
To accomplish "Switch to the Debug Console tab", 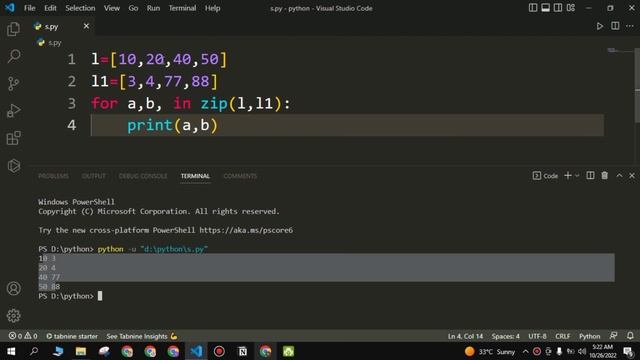I will click(143, 176).
